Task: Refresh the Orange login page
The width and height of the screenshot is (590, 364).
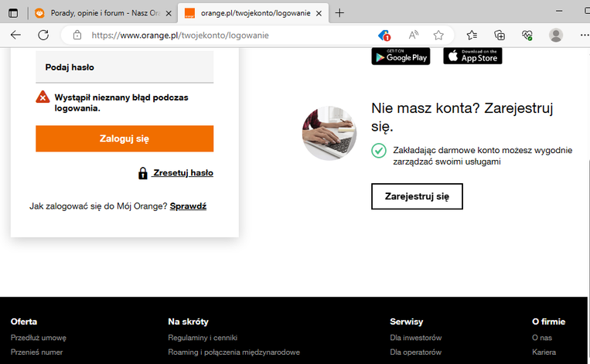Action: tap(43, 35)
